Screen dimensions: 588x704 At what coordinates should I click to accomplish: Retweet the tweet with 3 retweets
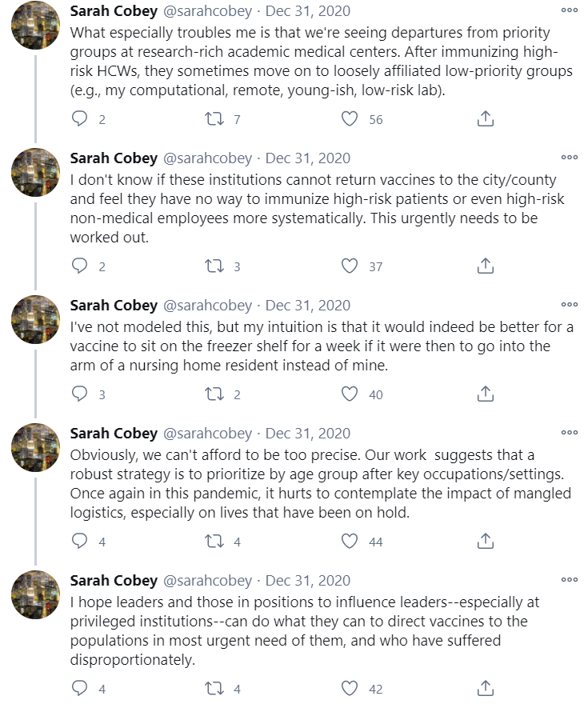[x=214, y=266]
